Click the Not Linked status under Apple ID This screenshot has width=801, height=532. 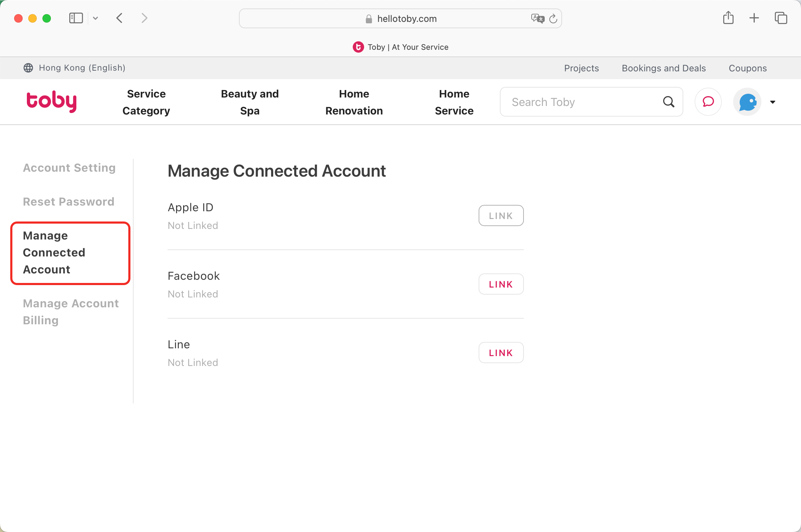193,225
